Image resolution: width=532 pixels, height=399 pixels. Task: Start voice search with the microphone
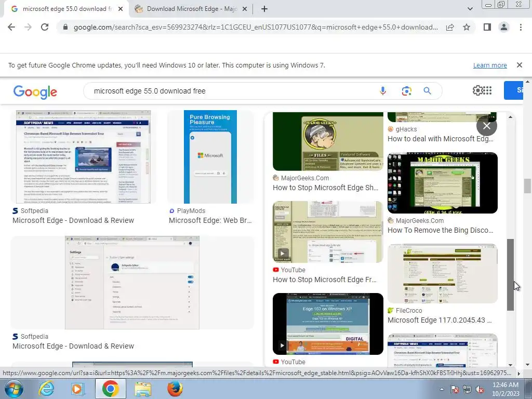[383, 91]
